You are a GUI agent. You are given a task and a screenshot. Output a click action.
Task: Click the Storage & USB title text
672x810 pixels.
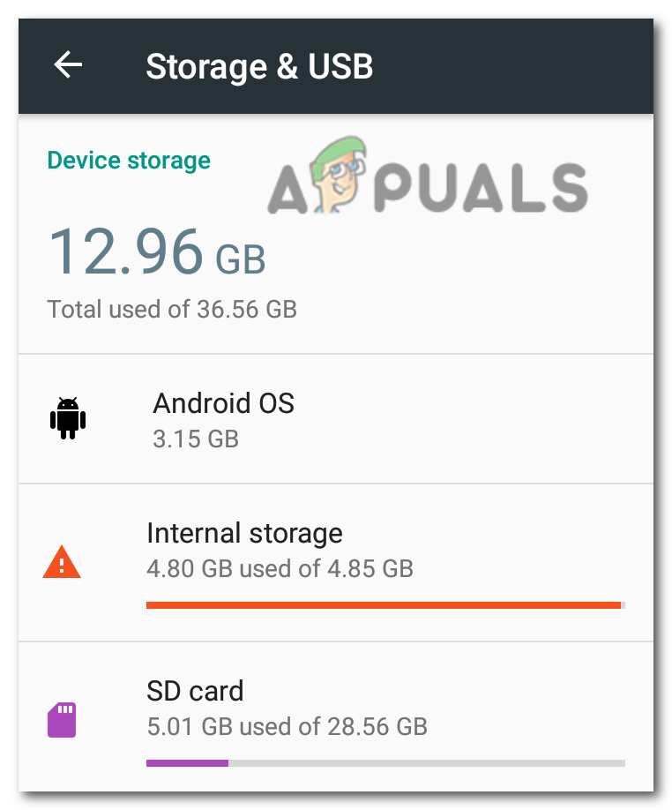click(x=259, y=65)
